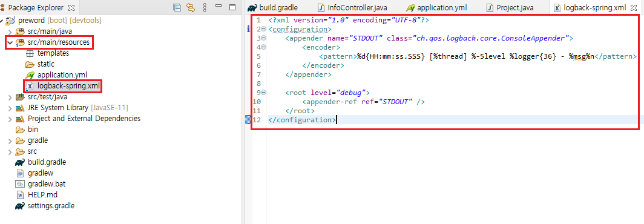Viewport: 644px width, 224px height.
Task: Open application.yml from the tree
Action: coord(62,75)
